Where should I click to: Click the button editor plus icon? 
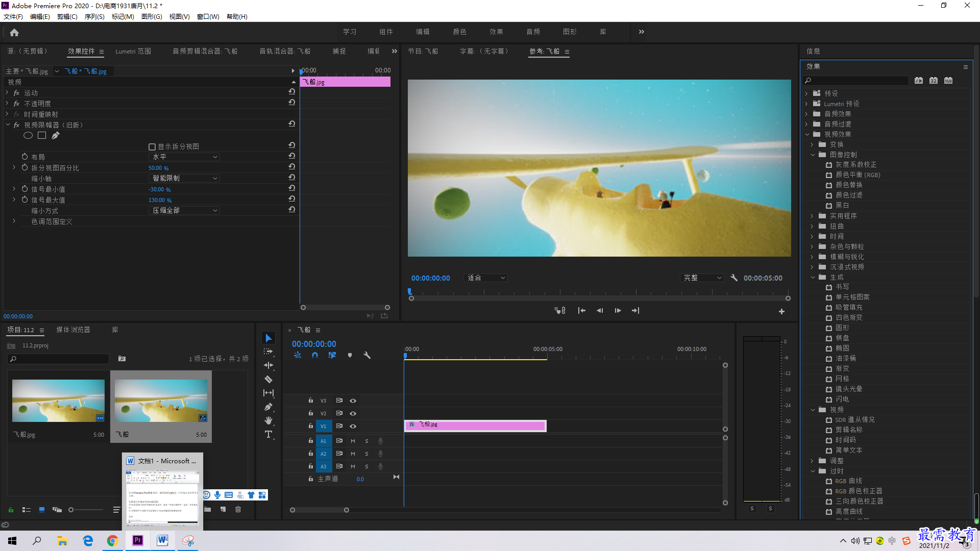point(781,311)
